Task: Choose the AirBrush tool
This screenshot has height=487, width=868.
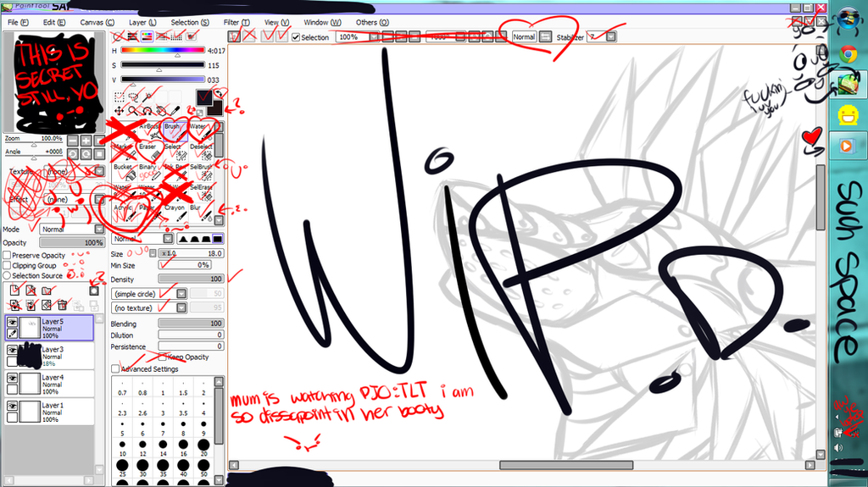Action: click(149, 132)
